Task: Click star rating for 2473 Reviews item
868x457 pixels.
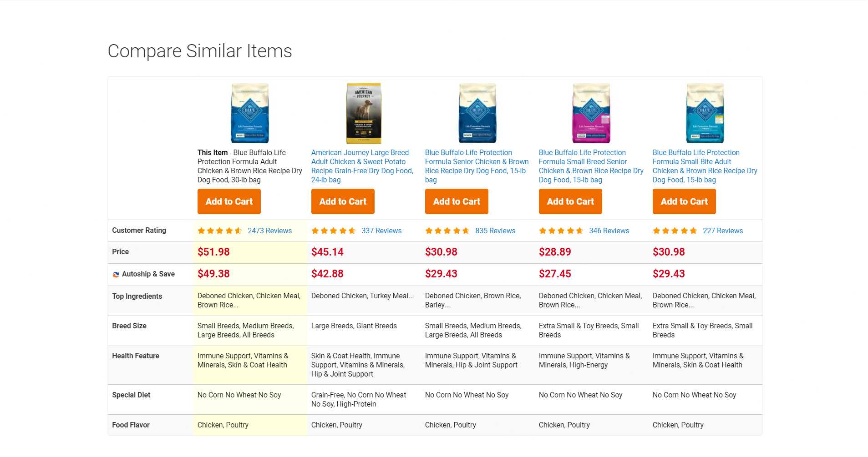Action: coord(219,231)
